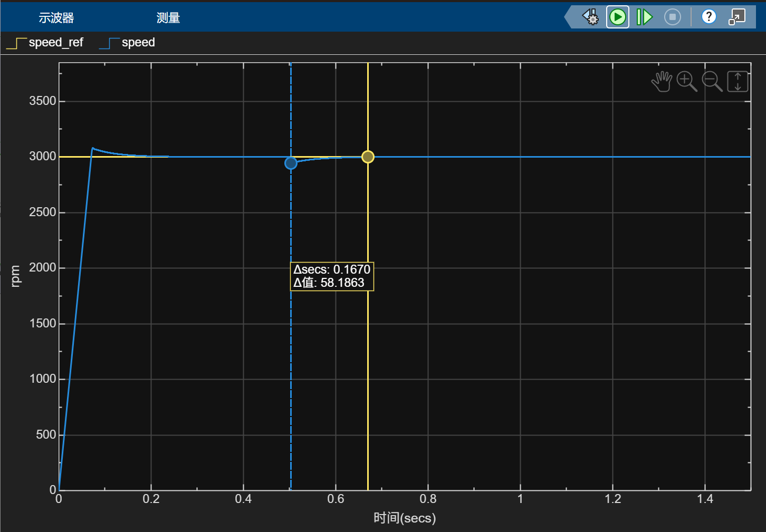Toggle speed signal in the legend
The image size is (766, 532).
[127, 43]
